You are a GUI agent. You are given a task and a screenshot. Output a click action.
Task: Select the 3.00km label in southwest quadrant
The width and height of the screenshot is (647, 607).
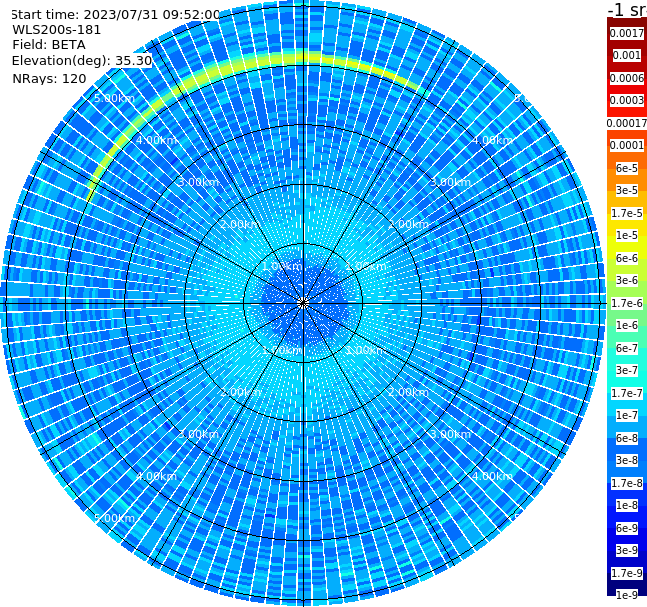click(x=198, y=434)
